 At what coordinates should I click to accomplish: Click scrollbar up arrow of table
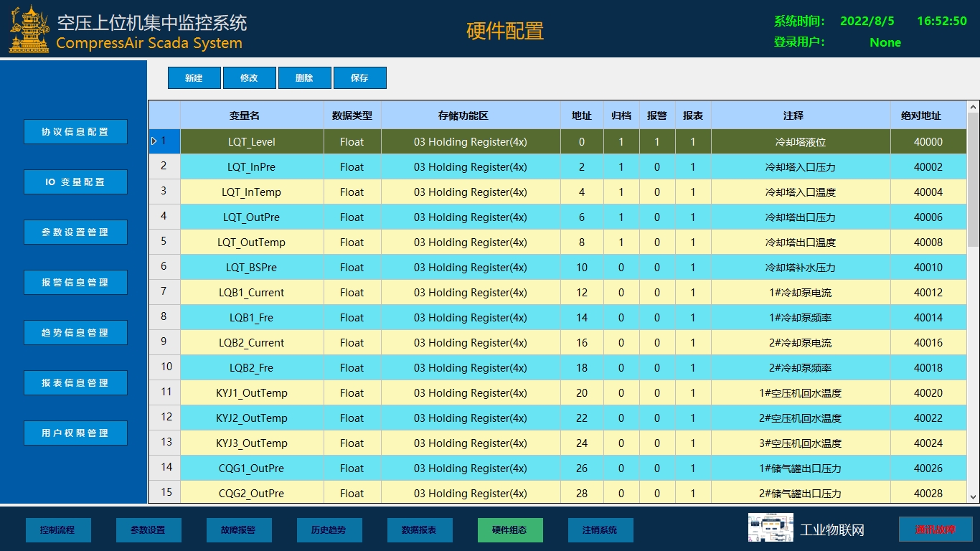tap(973, 106)
